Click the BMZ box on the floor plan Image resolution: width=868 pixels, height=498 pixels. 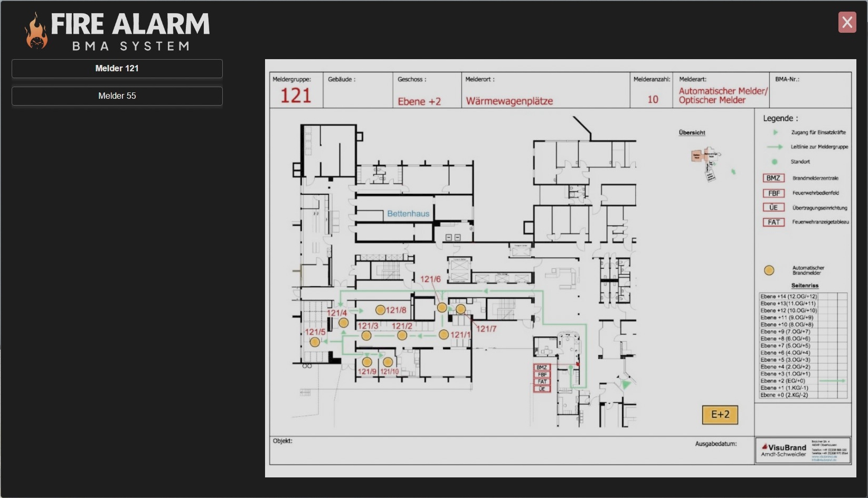coord(542,368)
